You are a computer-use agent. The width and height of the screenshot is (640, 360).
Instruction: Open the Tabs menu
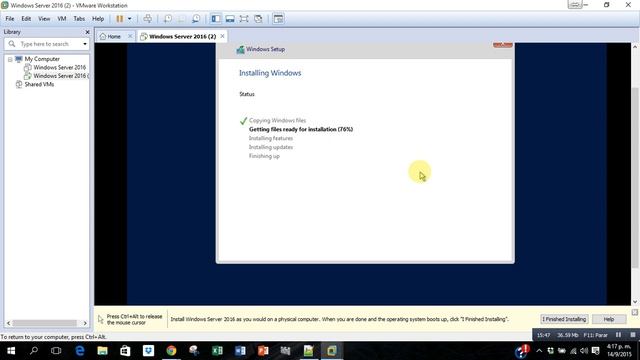click(x=79, y=19)
